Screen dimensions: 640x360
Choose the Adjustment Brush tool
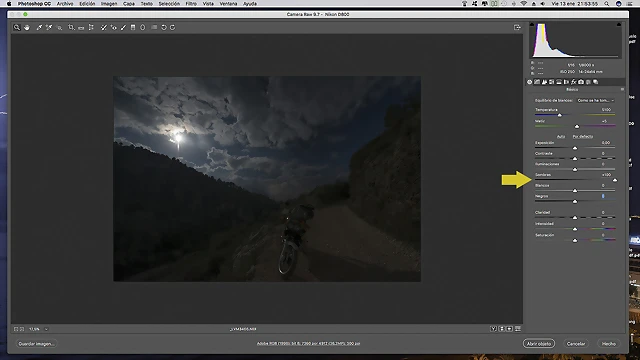tap(123, 27)
